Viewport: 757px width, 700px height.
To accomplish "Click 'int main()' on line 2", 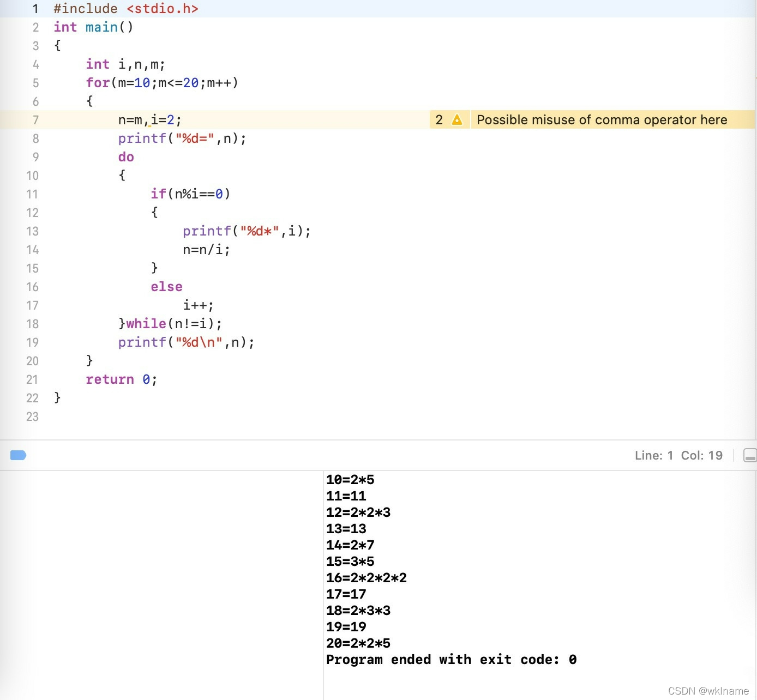I will (93, 27).
